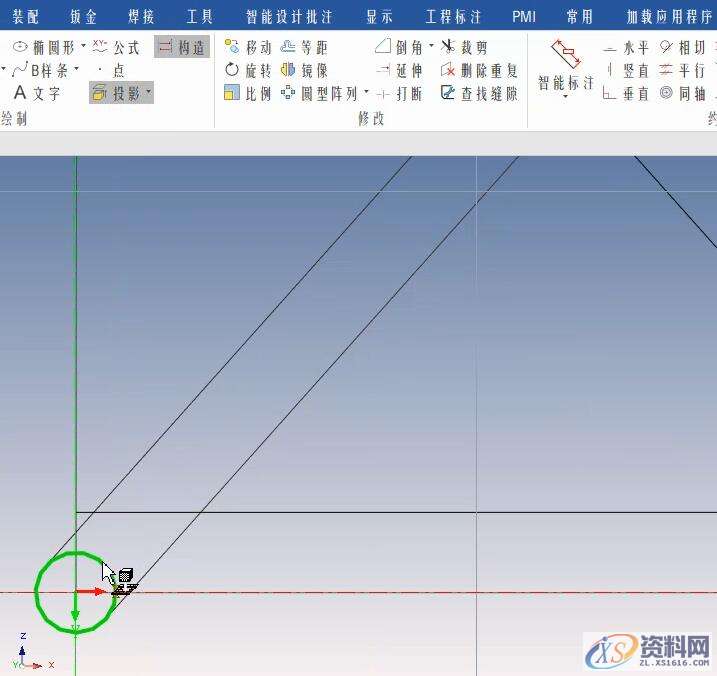Select the 点 point tool
This screenshot has width=717, height=676.
[x=110, y=70]
